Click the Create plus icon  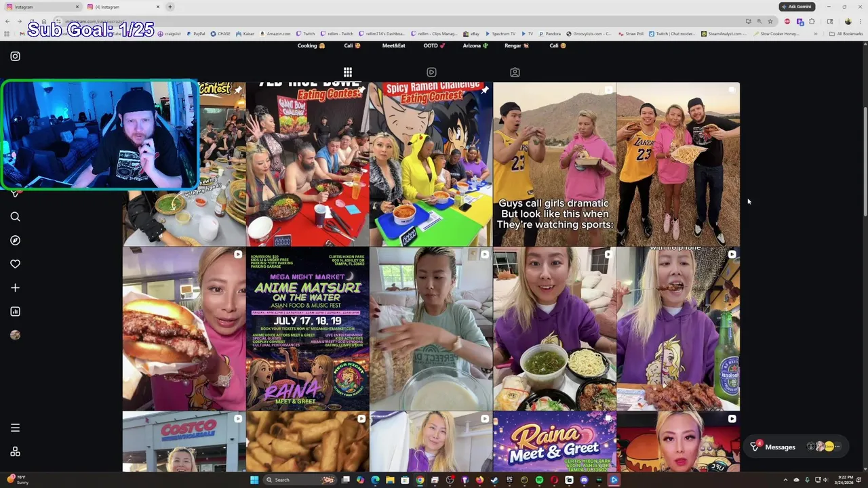click(15, 288)
